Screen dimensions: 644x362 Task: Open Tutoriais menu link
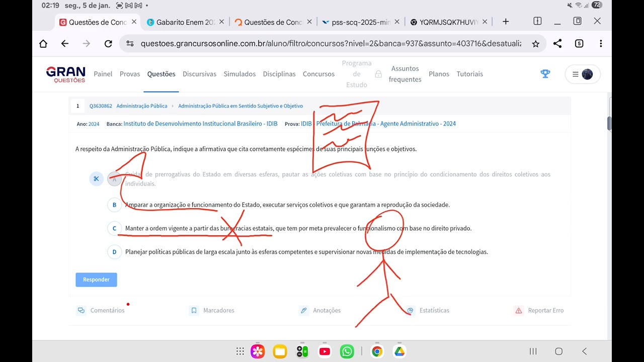469,74
